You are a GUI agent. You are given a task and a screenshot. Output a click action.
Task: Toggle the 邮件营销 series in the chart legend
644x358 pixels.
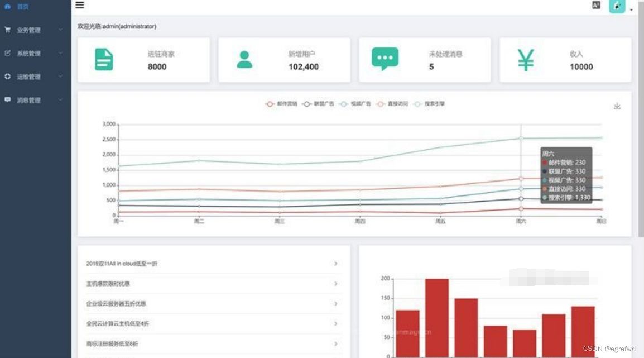pyautogui.click(x=281, y=104)
